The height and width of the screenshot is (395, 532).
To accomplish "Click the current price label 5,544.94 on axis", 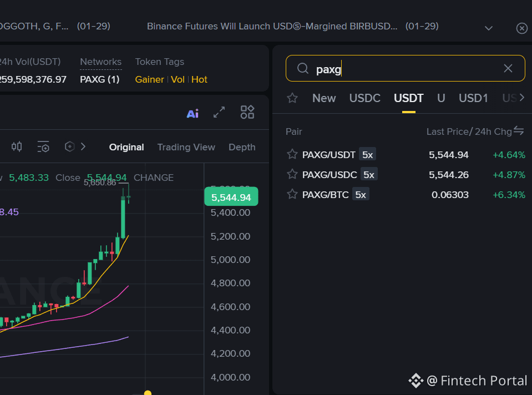I will (231, 197).
